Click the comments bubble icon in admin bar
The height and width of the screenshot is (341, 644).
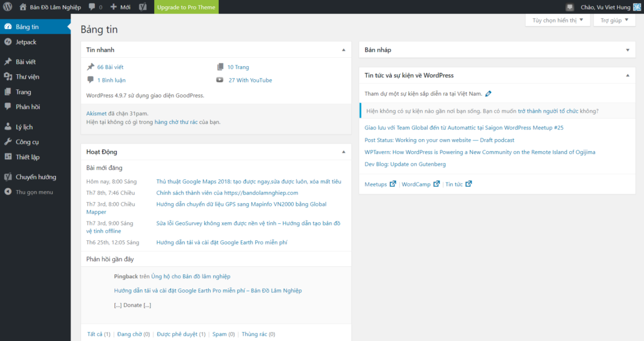[92, 7]
